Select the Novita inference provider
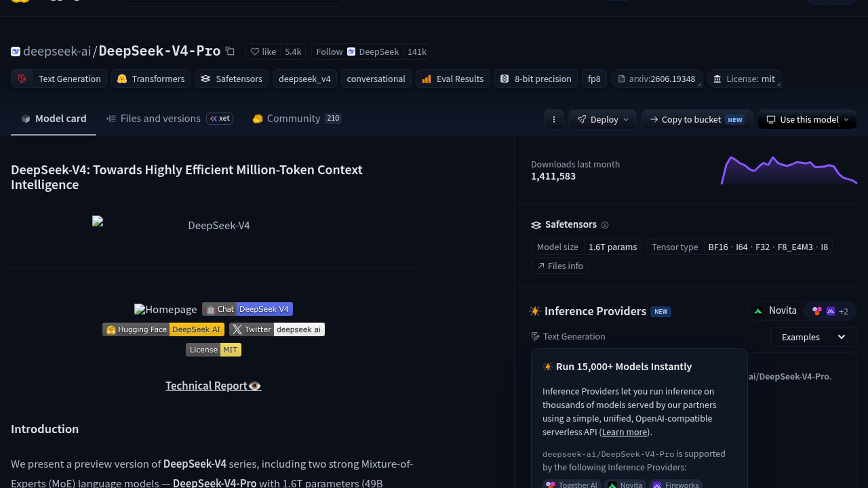 [x=775, y=310]
